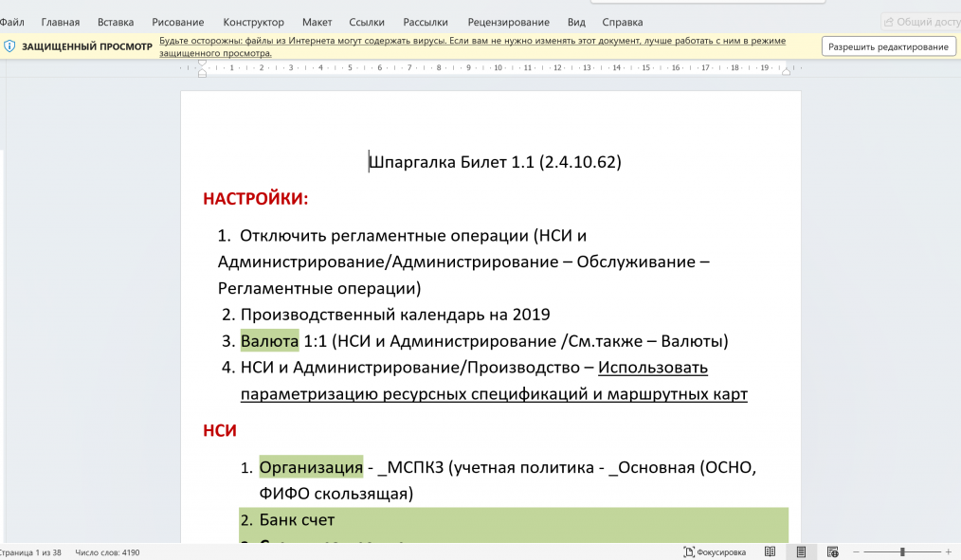Click Разрешить редактирование button

[888, 46]
